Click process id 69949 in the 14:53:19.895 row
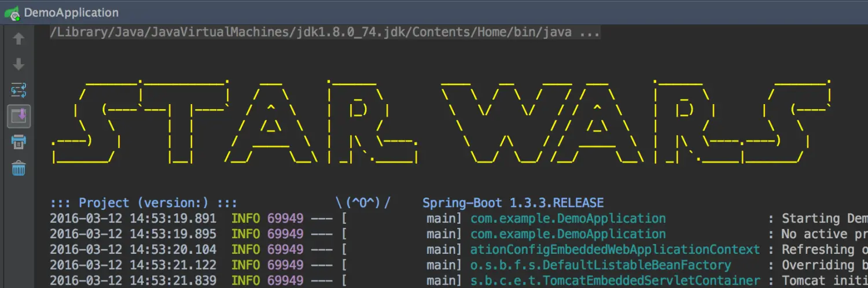Image resolution: width=868 pixels, height=288 pixels. [x=285, y=234]
